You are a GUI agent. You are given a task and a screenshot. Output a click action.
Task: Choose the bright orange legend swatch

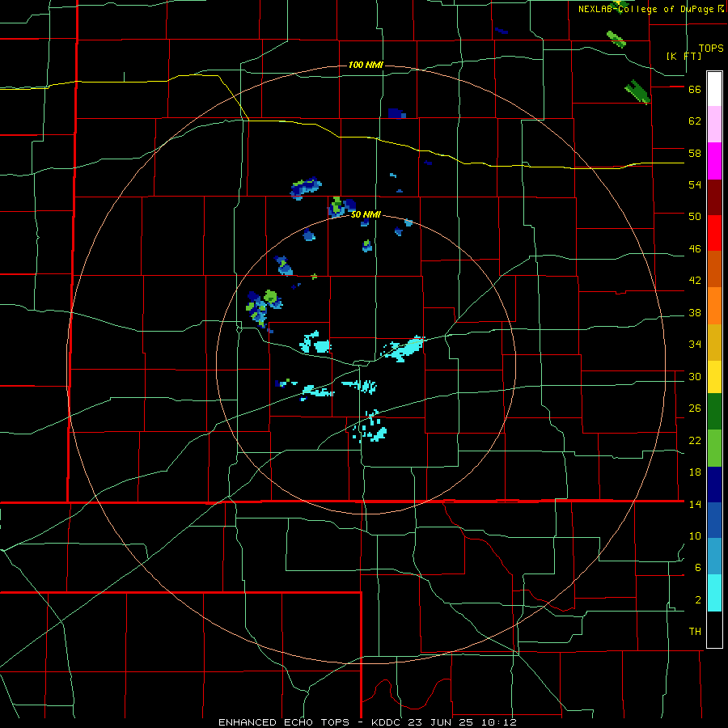point(714,306)
